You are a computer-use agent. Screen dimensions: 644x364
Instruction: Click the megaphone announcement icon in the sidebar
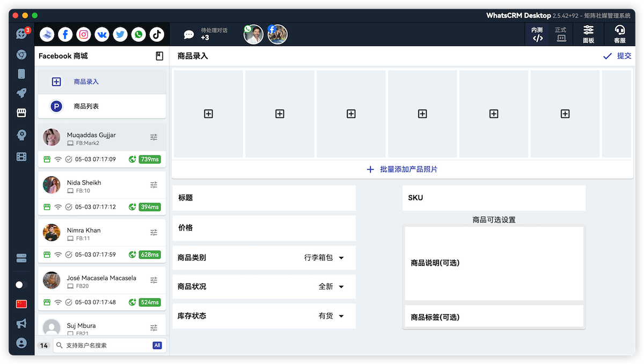[x=21, y=322]
